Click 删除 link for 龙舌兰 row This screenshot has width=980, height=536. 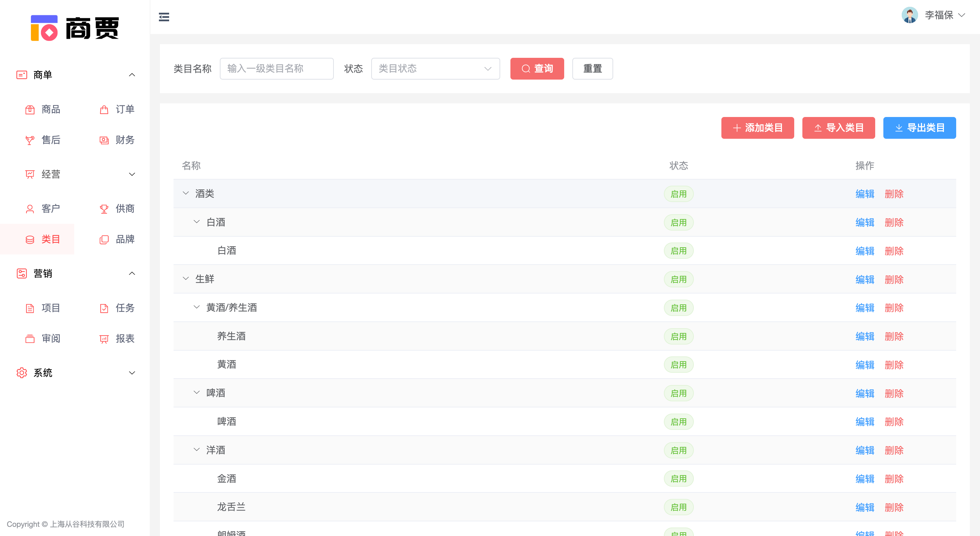coord(894,507)
